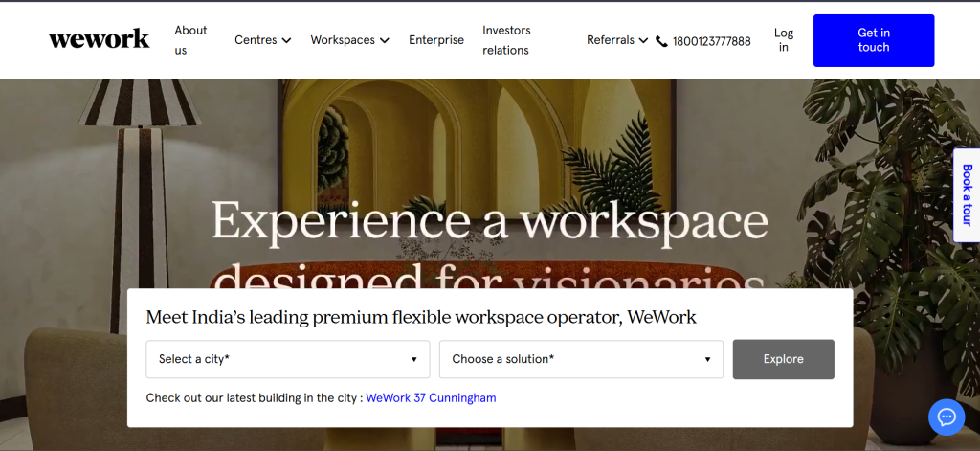Call the number 1800123777888
The width and height of the screenshot is (980, 451).
click(x=711, y=42)
